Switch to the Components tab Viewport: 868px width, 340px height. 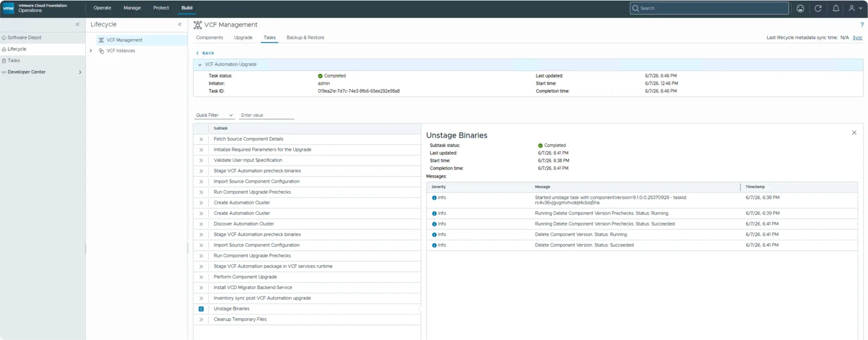coord(210,38)
